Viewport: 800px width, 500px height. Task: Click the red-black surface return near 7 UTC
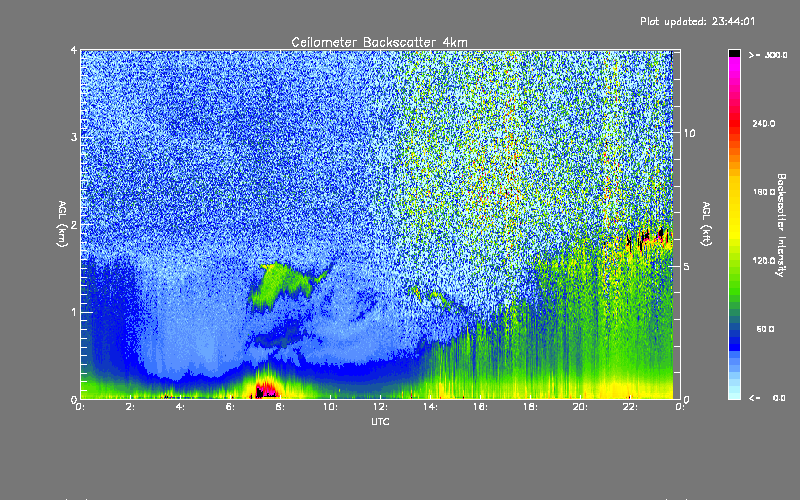pyautogui.click(x=267, y=389)
